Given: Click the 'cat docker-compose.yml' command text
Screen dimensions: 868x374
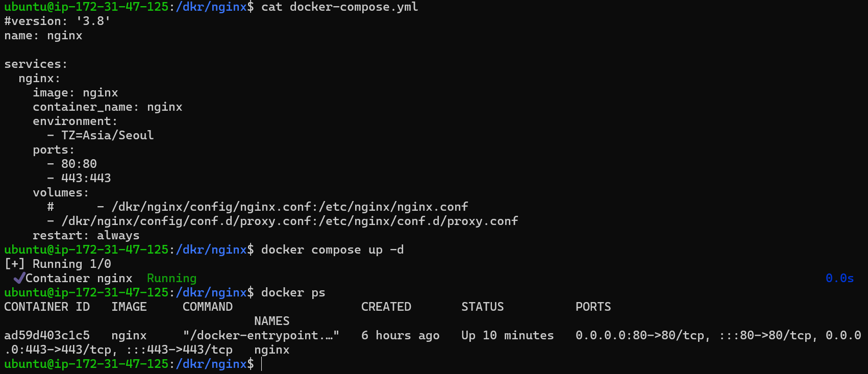Looking at the screenshot, I should (339, 7).
